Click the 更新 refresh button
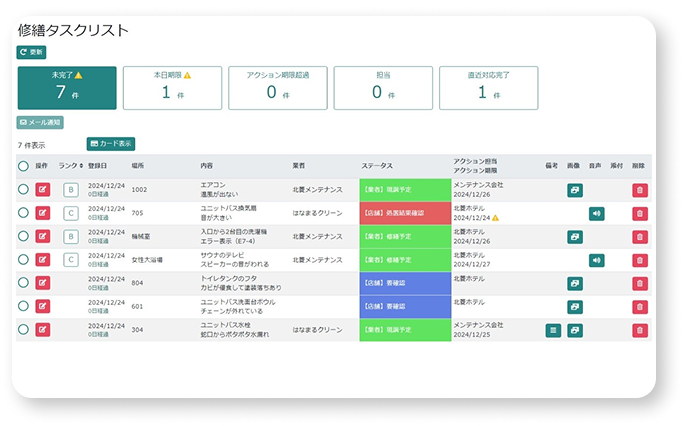 [x=31, y=52]
